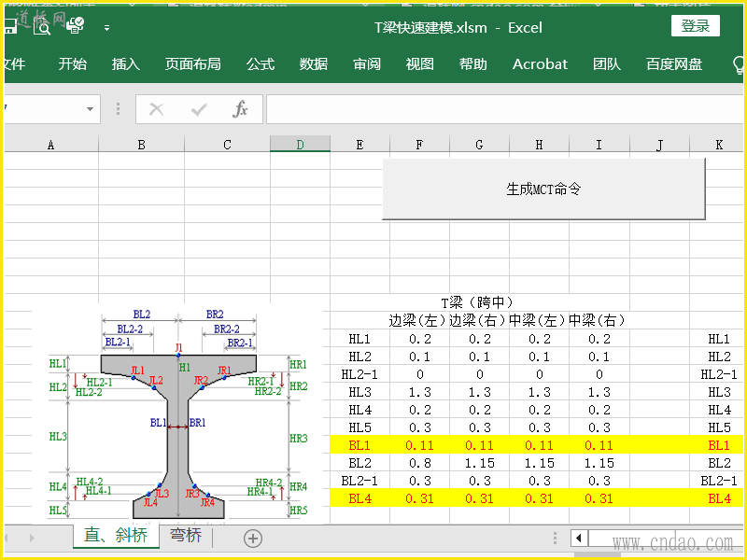Click the 0.8 value in BL2 row
The image size is (747, 560).
pyautogui.click(x=419, y=463)
